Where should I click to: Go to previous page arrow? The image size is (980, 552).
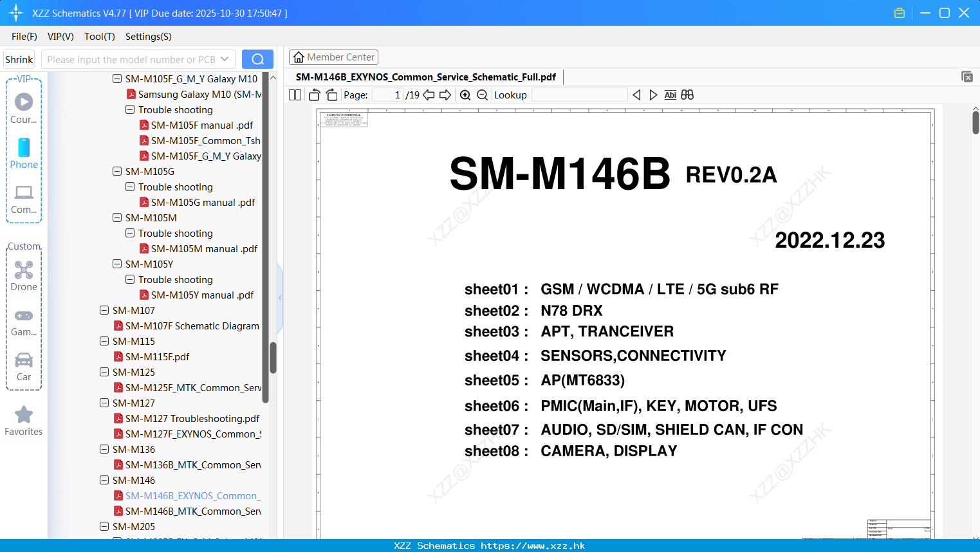429,95
